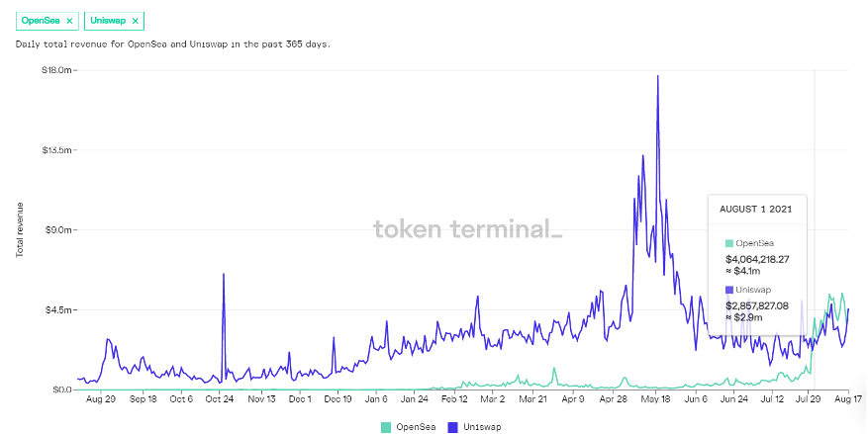The width and height of the screenshot is (868, 434).
Task: Click the Total revenue axis title
Action: pyautogui.click(x=20, y=229)
